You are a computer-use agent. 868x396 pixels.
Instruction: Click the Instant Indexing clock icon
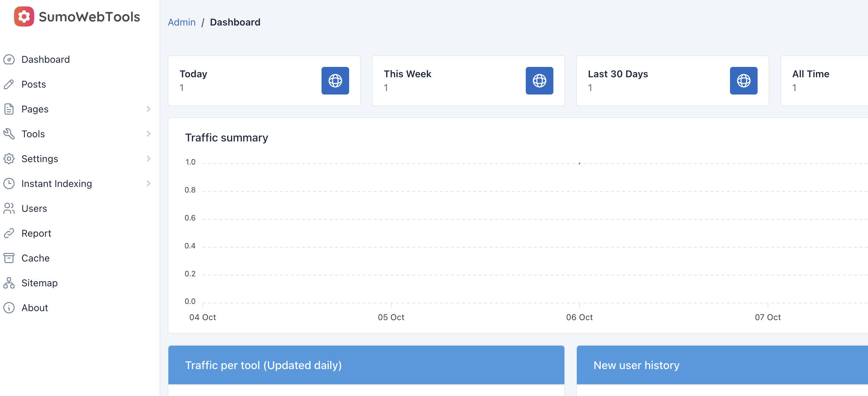pos(9,184)
